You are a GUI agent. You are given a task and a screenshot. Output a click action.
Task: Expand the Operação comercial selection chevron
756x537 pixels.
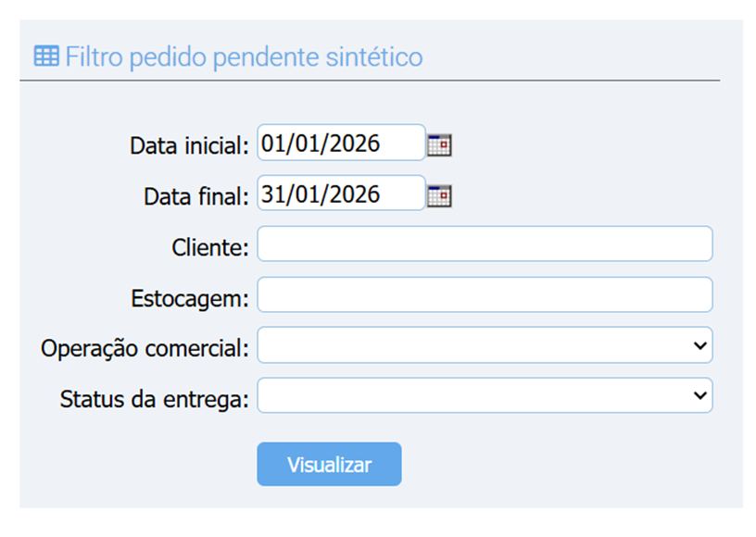coord(700,344)
